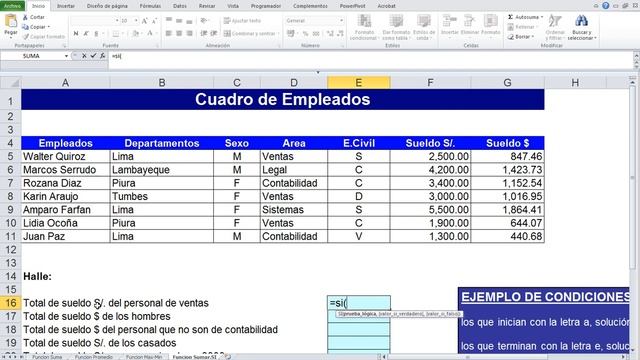Click the decrease decimals icon

coord(340,33)
